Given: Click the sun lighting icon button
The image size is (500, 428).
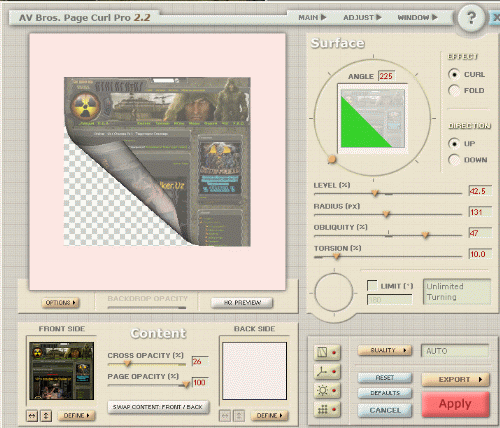Looking at the screenshot, I should point(327,390).
